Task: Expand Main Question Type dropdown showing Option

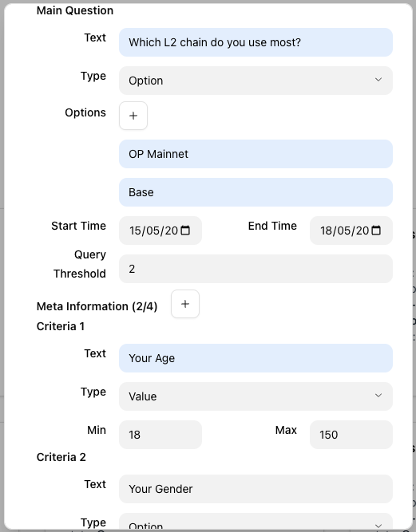Action: point(256,81)
